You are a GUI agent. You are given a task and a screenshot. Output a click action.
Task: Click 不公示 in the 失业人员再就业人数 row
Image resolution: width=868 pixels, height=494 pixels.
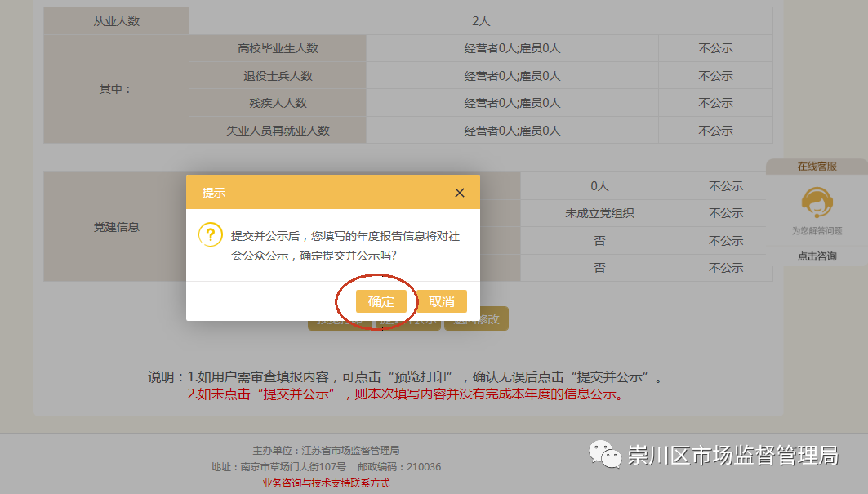[x=715, y=131]
